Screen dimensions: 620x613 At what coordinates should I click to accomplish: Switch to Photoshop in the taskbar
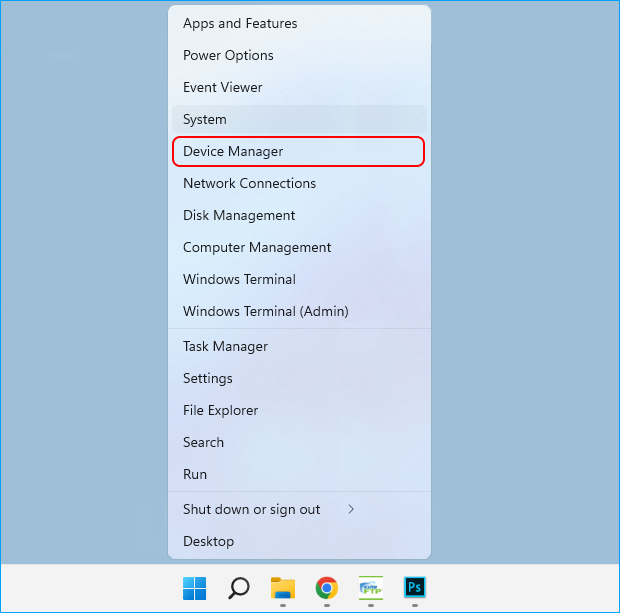coord(414,587)
